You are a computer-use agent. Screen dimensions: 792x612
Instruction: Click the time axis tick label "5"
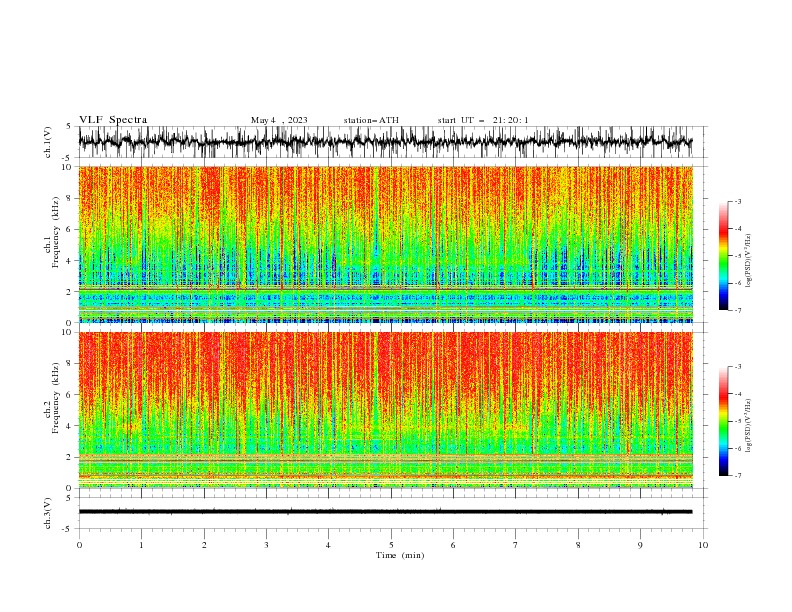click(x=391, y=545)
